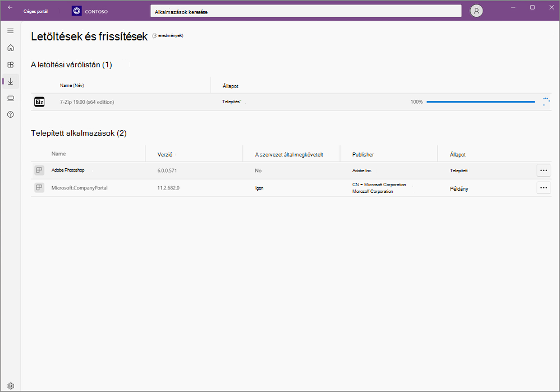Focus the Alkalmazások keresése search box
The height and width of the screenshot is (392, 560).
306,11
